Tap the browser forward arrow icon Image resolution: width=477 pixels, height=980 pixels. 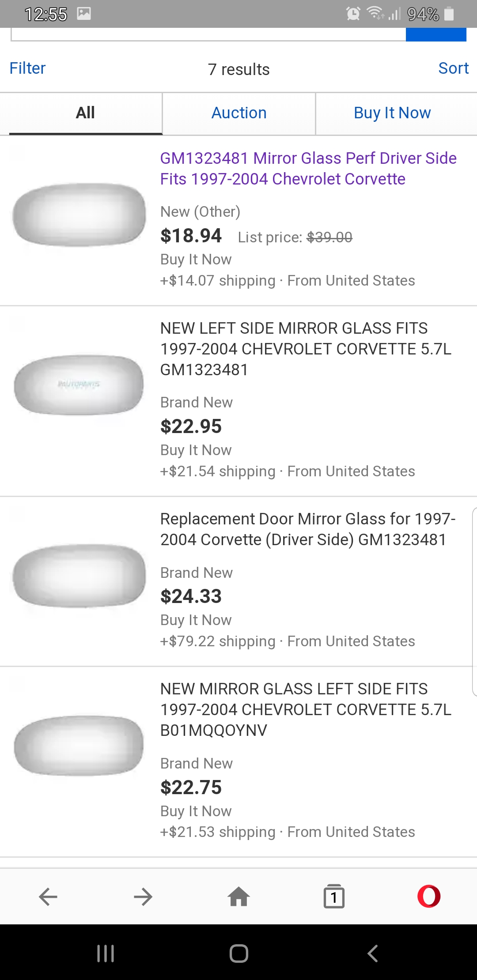(143, 897)
